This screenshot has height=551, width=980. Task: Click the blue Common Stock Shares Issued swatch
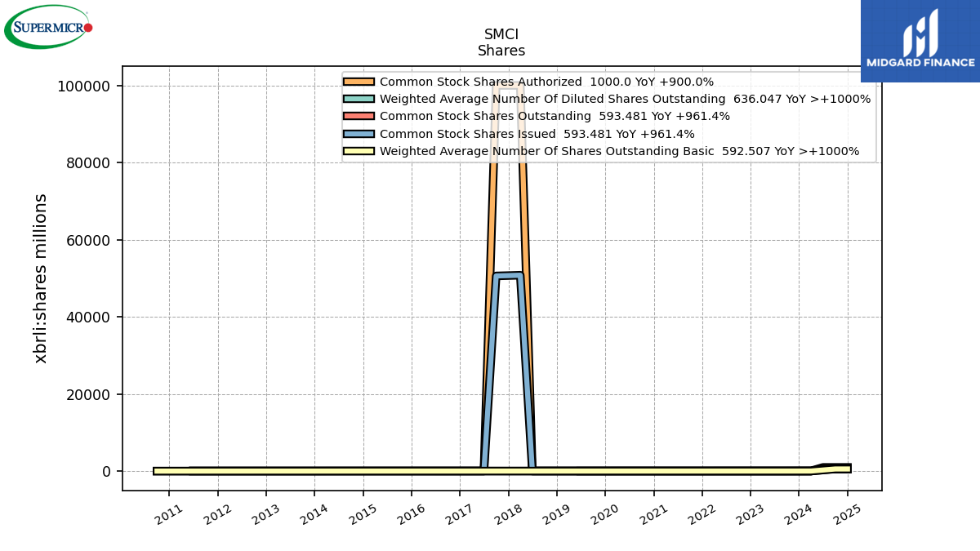click(359, 134)
